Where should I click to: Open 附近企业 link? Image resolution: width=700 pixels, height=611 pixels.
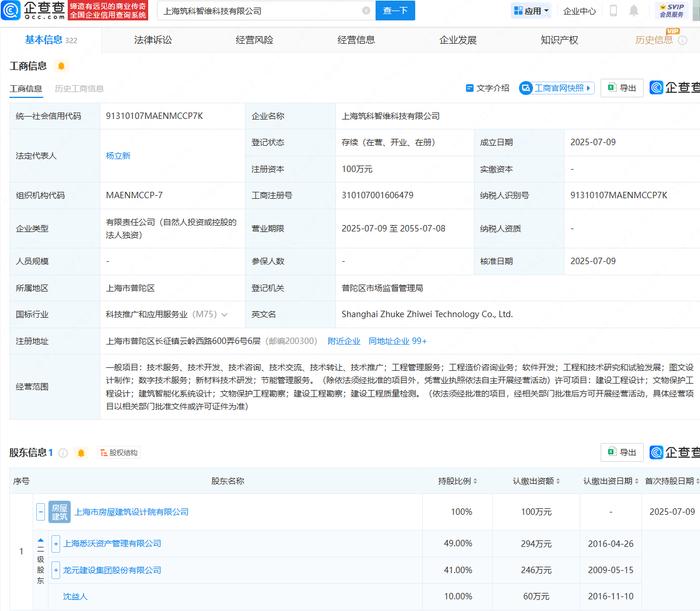(x=344, y=341)
